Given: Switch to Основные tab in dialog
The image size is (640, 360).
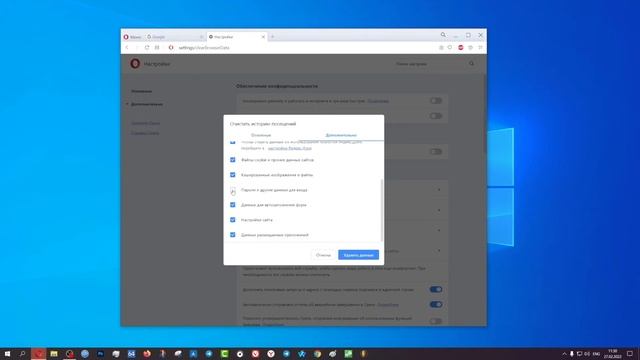Looking at the screenshot, I should tap(261, 135).
